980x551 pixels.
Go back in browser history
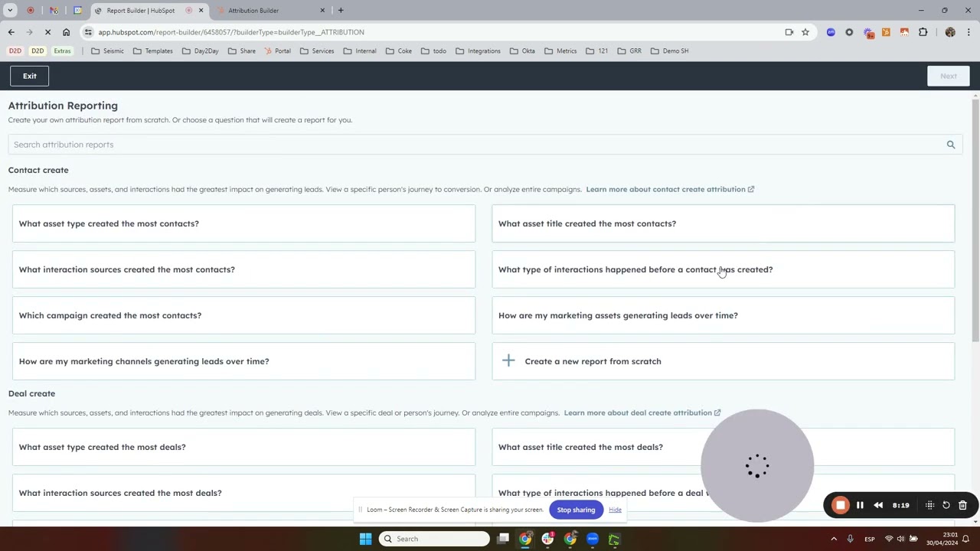point(11,32)
